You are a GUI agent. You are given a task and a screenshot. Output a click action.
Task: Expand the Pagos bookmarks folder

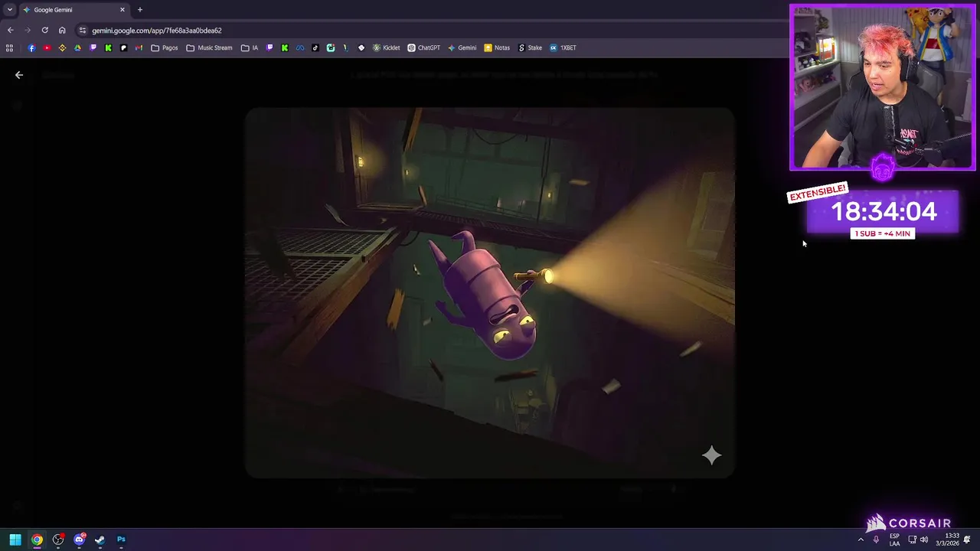(x=165, y=47)
